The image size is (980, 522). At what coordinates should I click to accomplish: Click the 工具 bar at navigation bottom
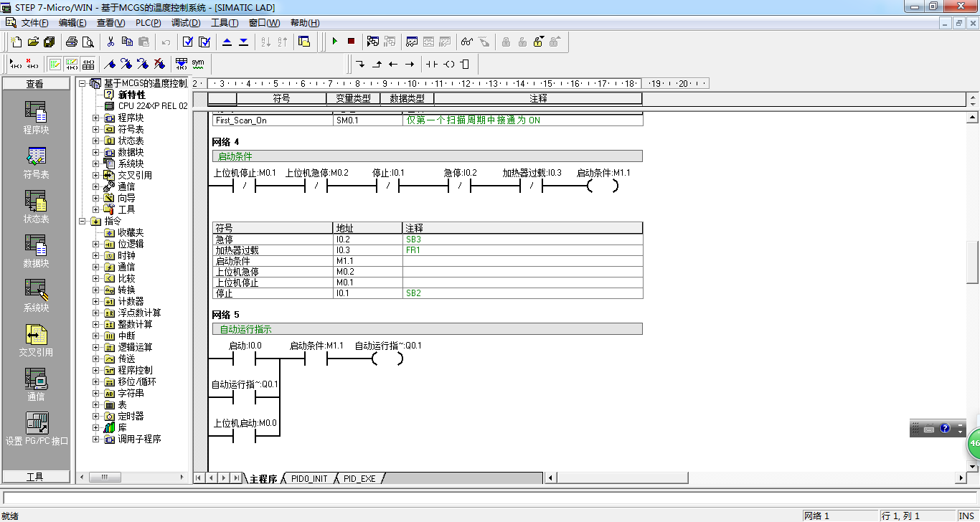click(x=35, y=477)
